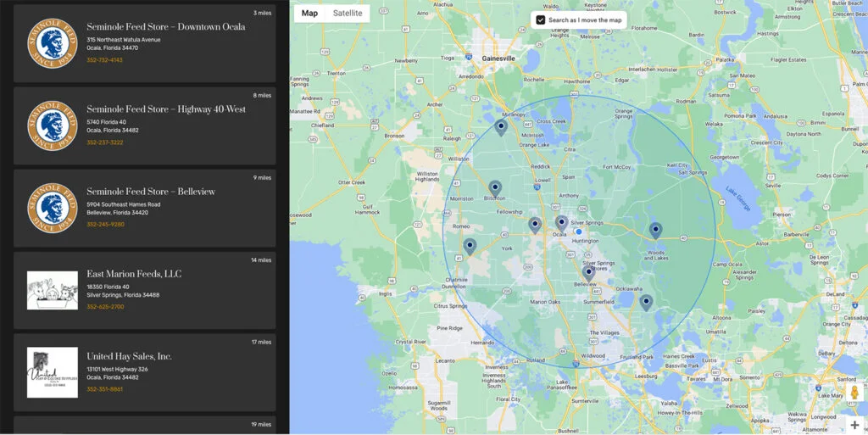Call 352-732-4143 phone link
Image resolution: width=868 pixels, height=435 pixels.
coord(104,59)
